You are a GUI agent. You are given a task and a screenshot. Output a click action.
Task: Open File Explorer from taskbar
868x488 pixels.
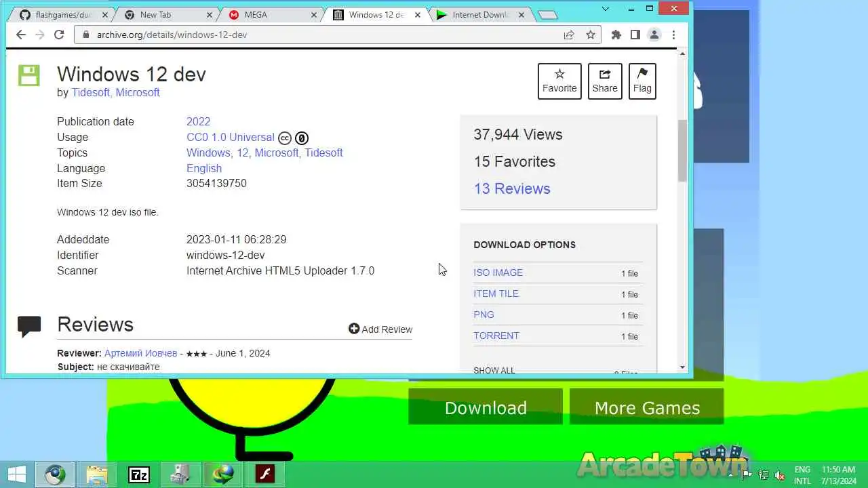coord(97,474)
